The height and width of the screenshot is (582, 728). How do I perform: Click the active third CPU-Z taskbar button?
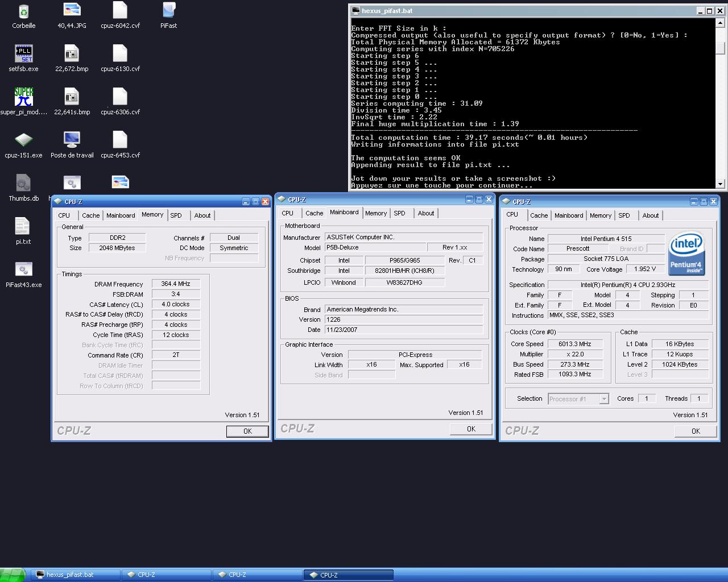coord(348,575)
